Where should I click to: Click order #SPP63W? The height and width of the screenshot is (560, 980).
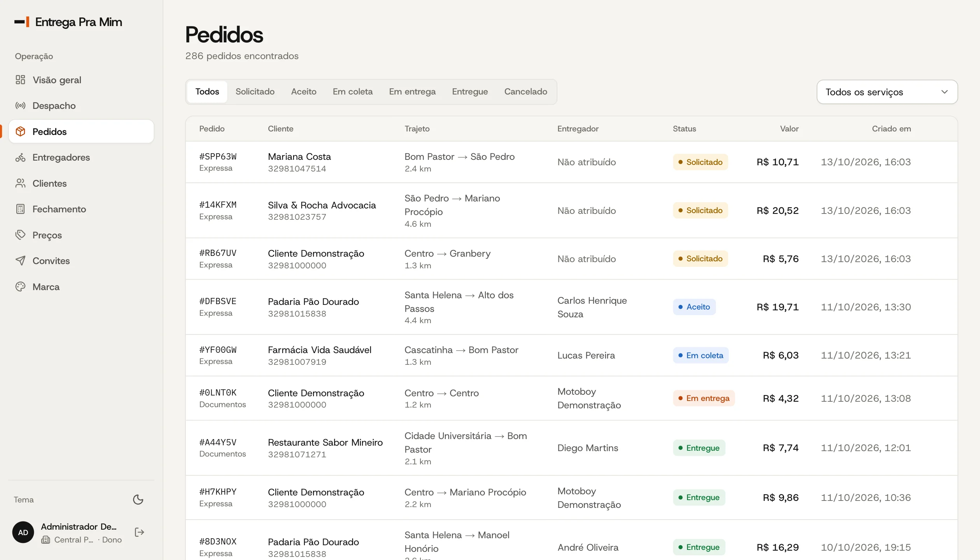point(218,156)
